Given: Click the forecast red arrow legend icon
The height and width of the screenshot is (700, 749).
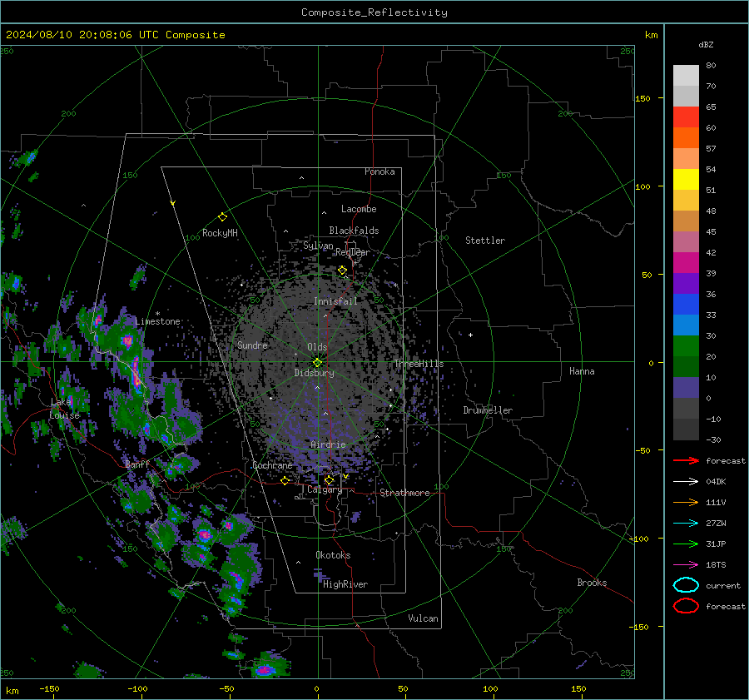Looking at the screenshot, I should pos(686,460).
